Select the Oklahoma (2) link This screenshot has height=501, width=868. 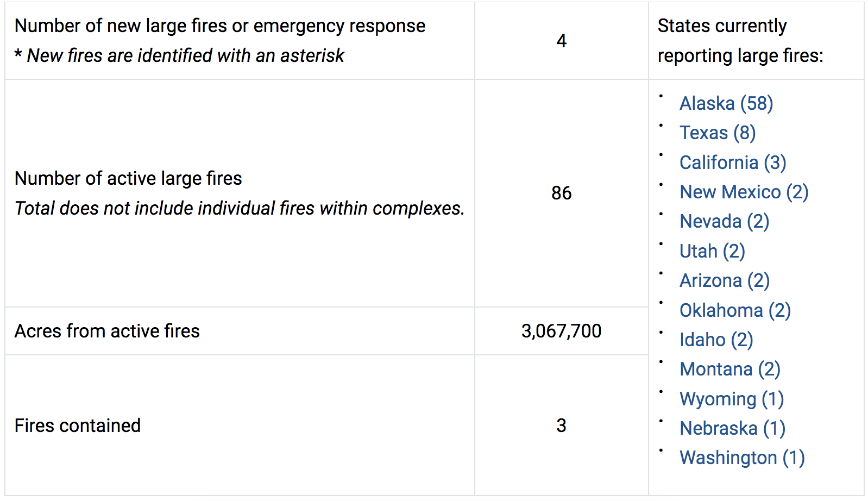[735, 310]
